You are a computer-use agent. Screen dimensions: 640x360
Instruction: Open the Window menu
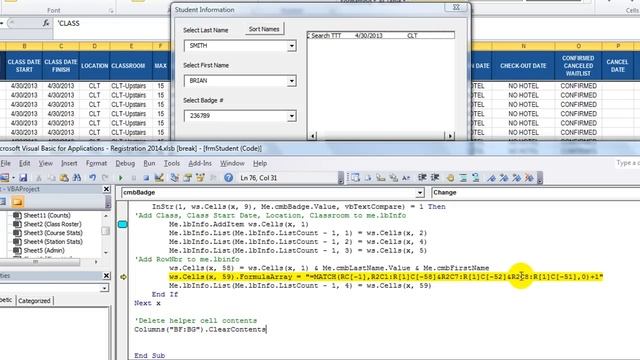pos(232,163)
